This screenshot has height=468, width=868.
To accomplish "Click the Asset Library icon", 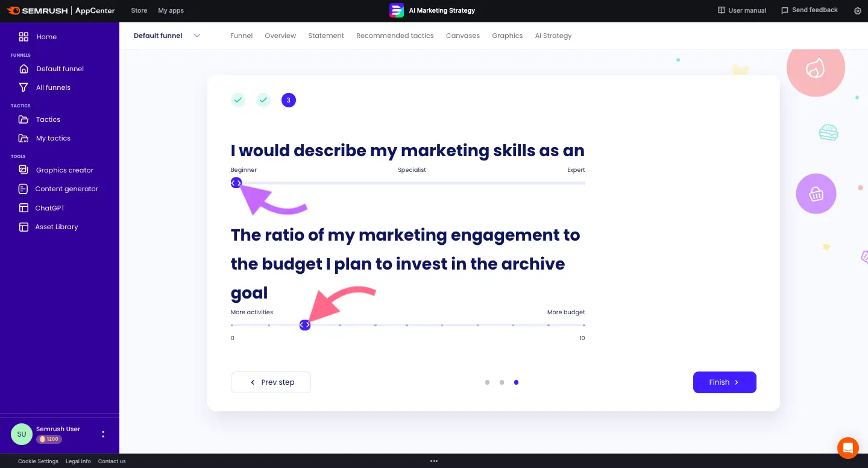I will pos(24,227).
